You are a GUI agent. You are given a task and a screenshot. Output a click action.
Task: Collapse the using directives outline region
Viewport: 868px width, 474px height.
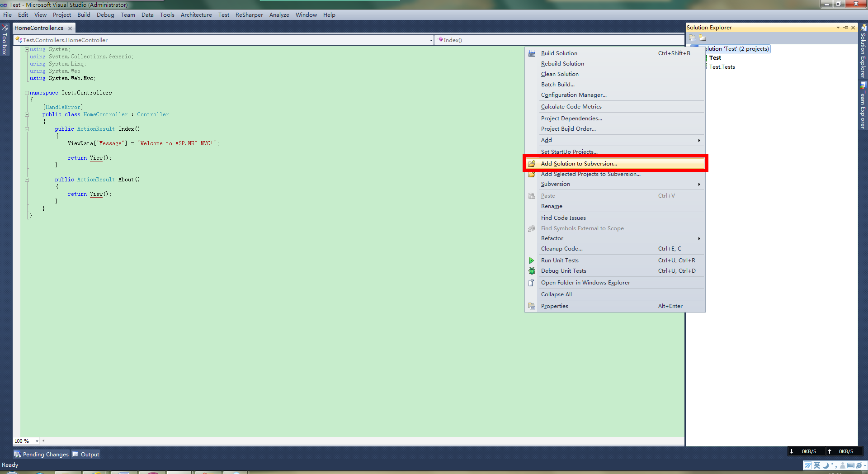[x=27, y=49]
